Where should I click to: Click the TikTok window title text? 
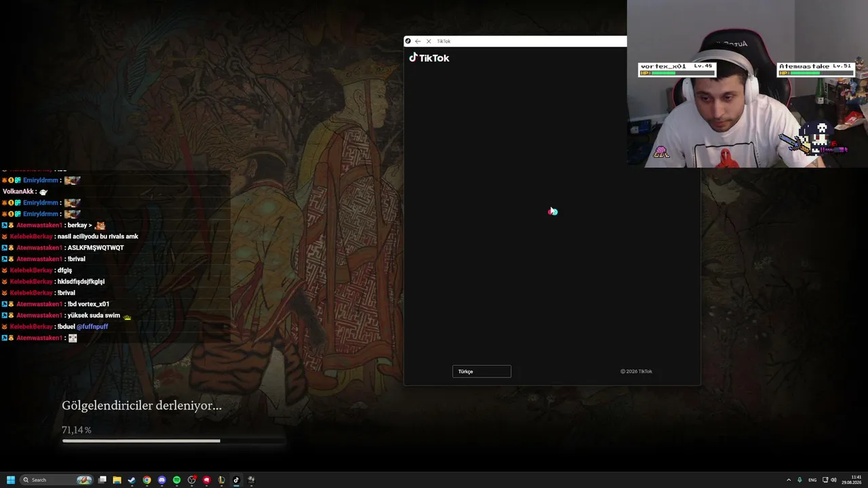[443, 41]
